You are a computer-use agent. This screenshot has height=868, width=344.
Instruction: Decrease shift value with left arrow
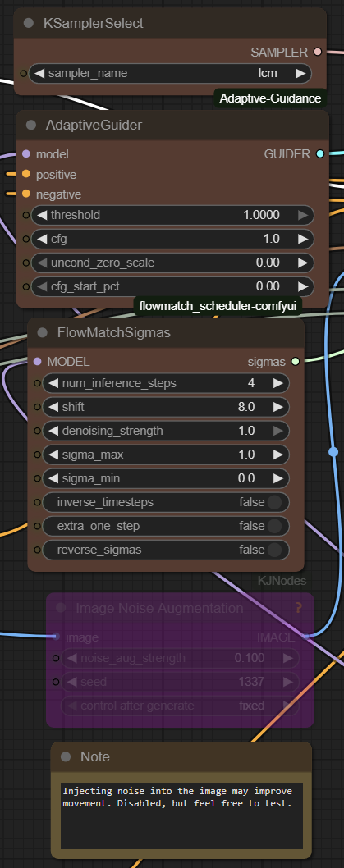click(53, 407)
